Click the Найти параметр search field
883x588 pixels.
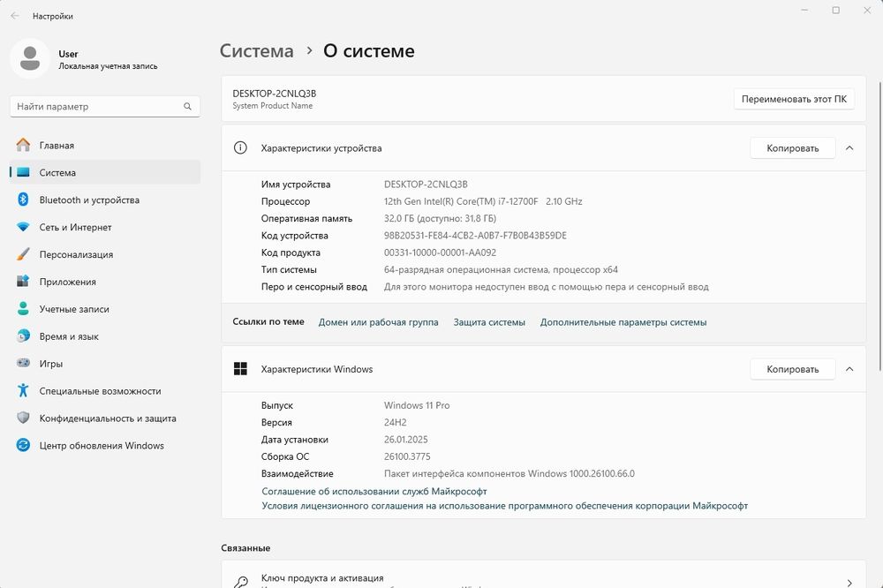97,107
